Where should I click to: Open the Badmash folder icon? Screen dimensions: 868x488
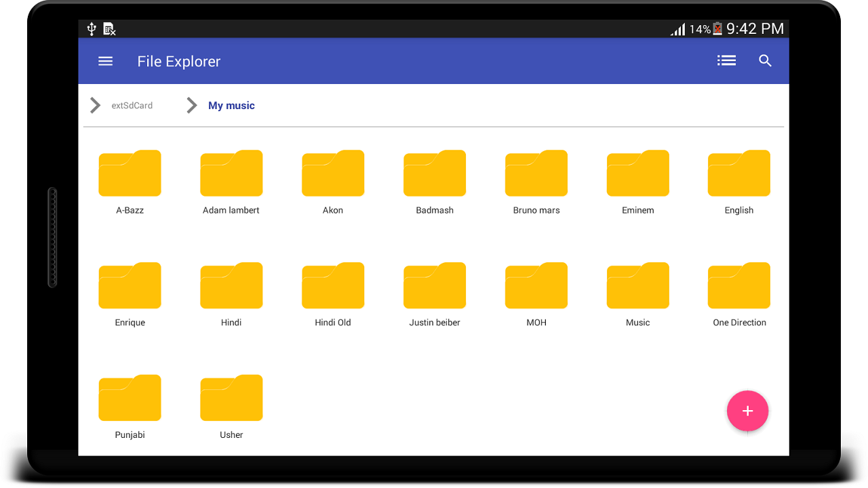tap(435, 174)
